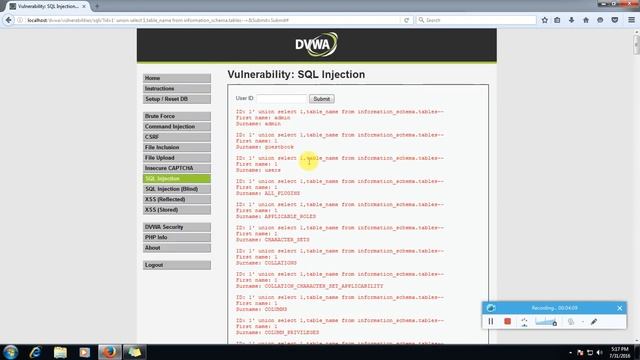Click the Vulnerability: SQL Injection heading
This screenshot has height=360, width=640.
(x=296, y=74)
